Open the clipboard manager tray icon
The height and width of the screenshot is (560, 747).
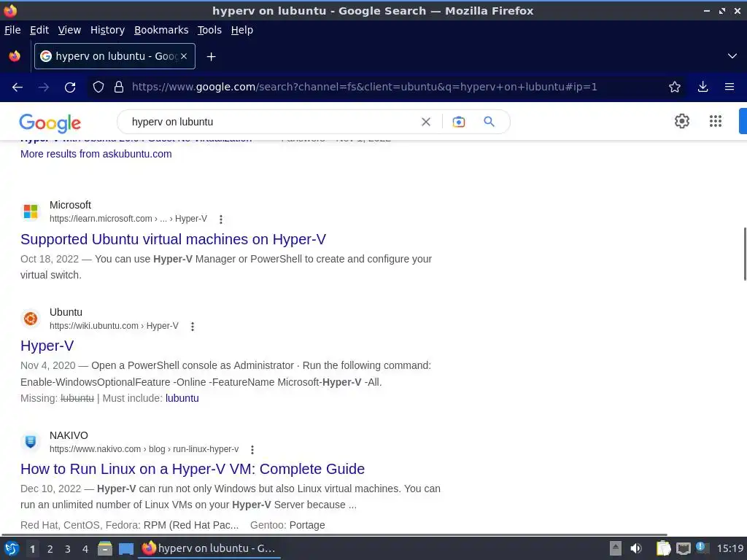click(663, 548)
